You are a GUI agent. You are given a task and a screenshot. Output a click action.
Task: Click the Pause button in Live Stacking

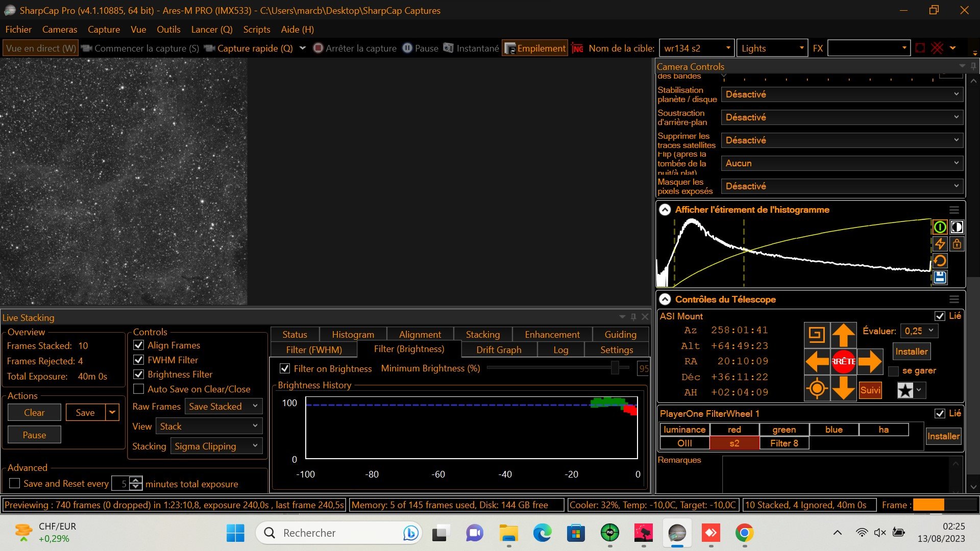34,435
